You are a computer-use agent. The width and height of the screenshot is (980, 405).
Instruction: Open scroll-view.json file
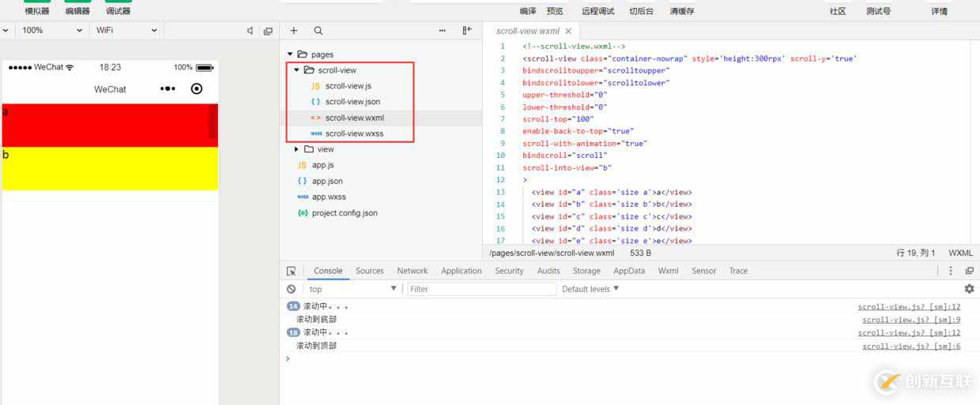click(x=353, y=102)
